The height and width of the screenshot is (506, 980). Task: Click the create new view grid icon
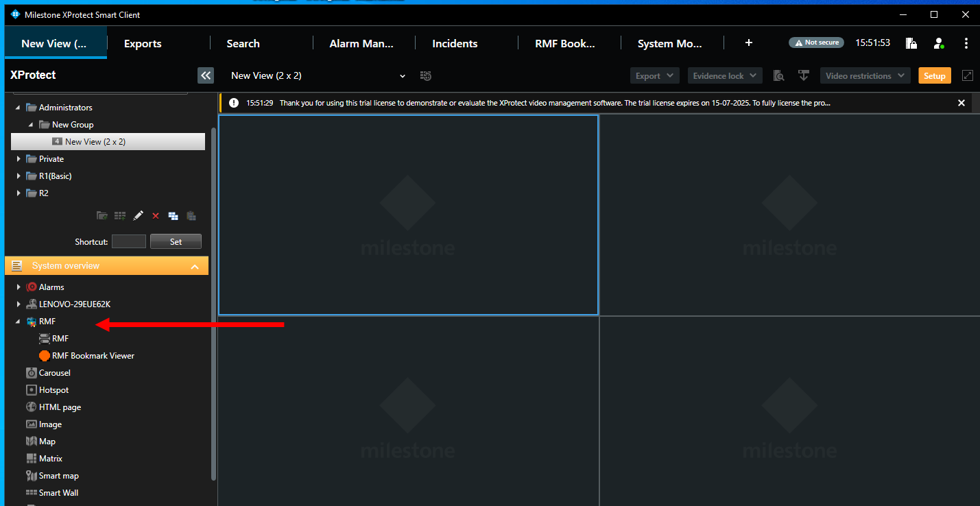pos(120,215)
